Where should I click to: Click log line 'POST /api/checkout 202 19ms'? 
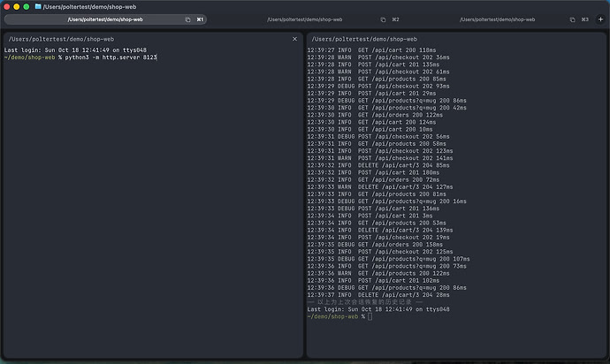[378, 237]
